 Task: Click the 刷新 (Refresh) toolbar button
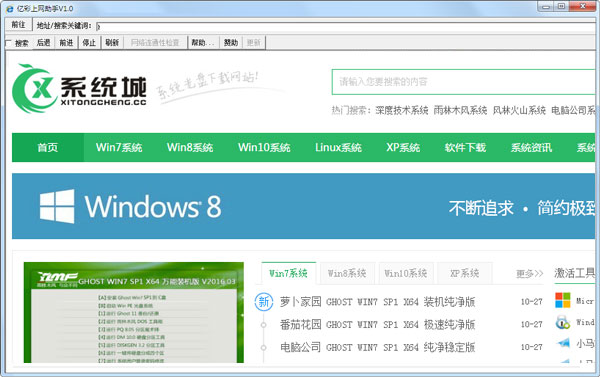click(x=112, y=43)
